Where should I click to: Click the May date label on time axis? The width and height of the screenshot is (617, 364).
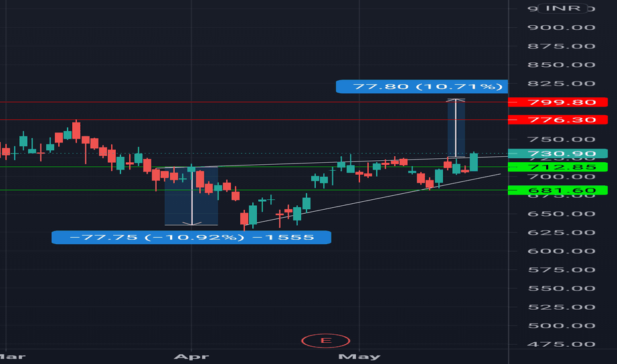pos(359,357)
